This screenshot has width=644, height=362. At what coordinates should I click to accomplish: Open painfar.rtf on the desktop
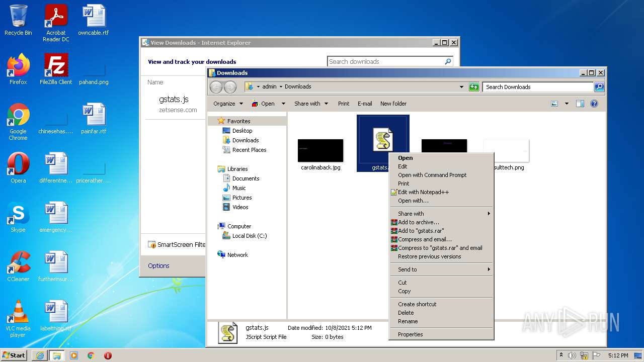[x=94, y=119]
